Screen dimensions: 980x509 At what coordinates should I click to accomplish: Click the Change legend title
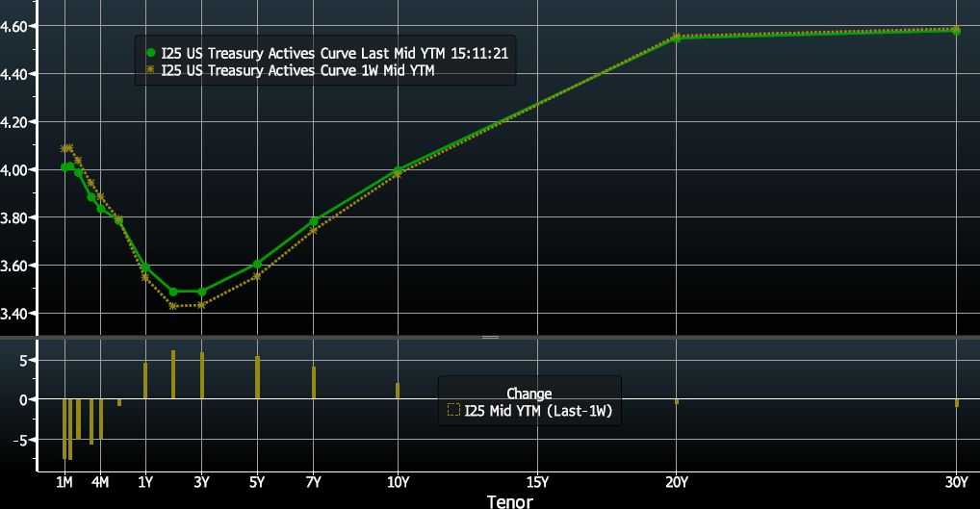[529, 394]
